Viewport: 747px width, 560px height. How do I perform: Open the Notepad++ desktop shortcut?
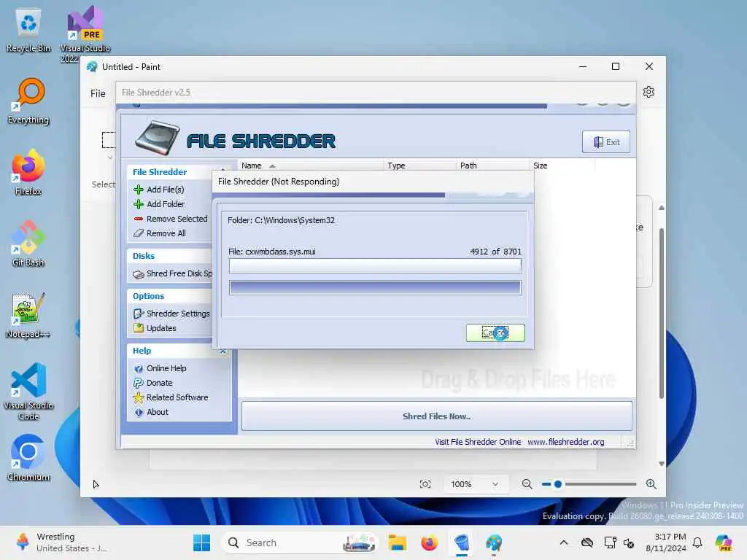tap(28, 315)
